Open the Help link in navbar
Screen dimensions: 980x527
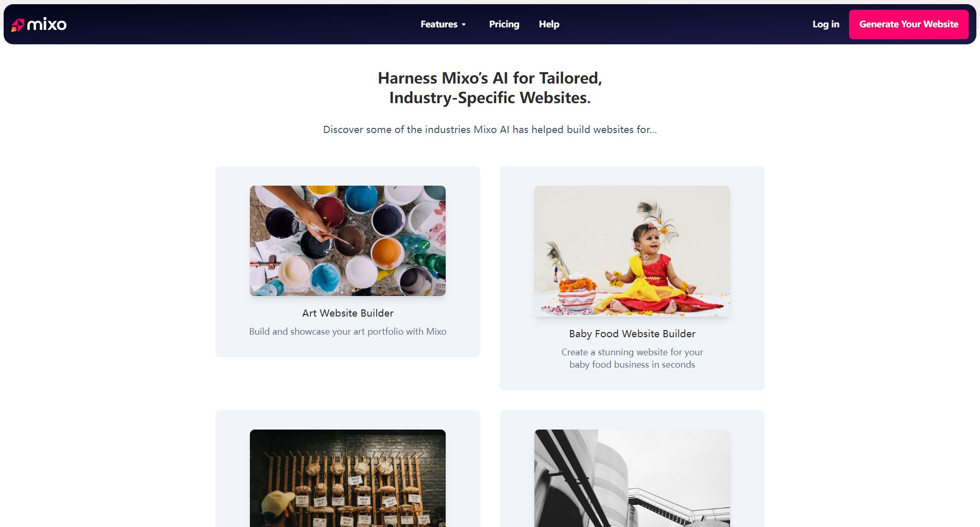[549, 24]
